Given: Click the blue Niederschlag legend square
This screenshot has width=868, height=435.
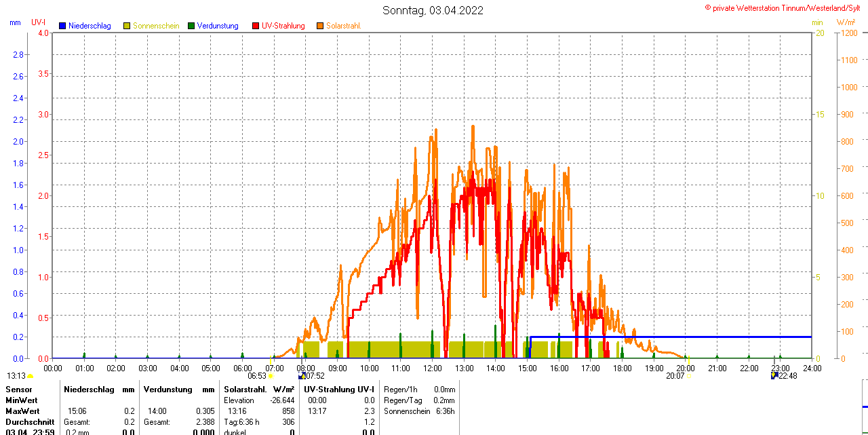Looking at the screenshot, I should (63, 26).
